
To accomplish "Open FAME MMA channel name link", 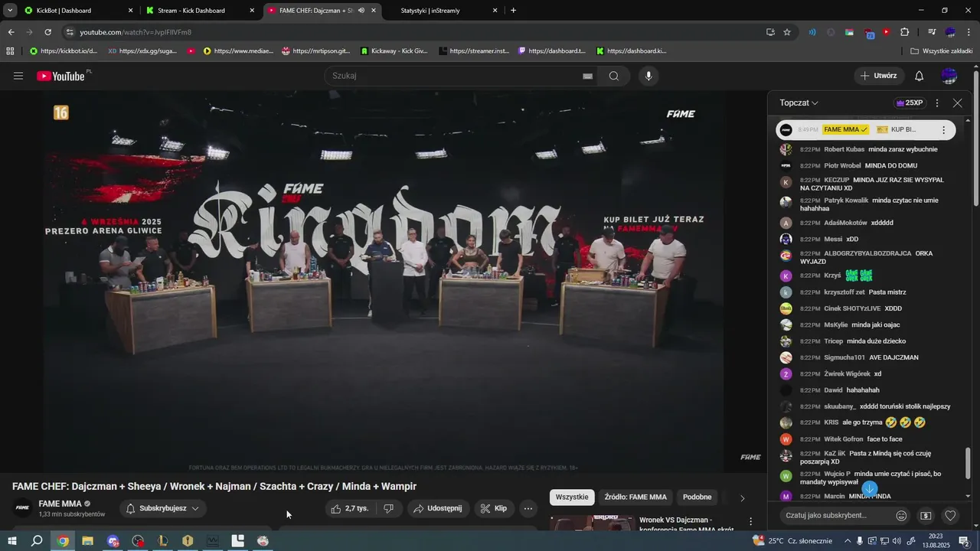I will (x=60, y=504).
